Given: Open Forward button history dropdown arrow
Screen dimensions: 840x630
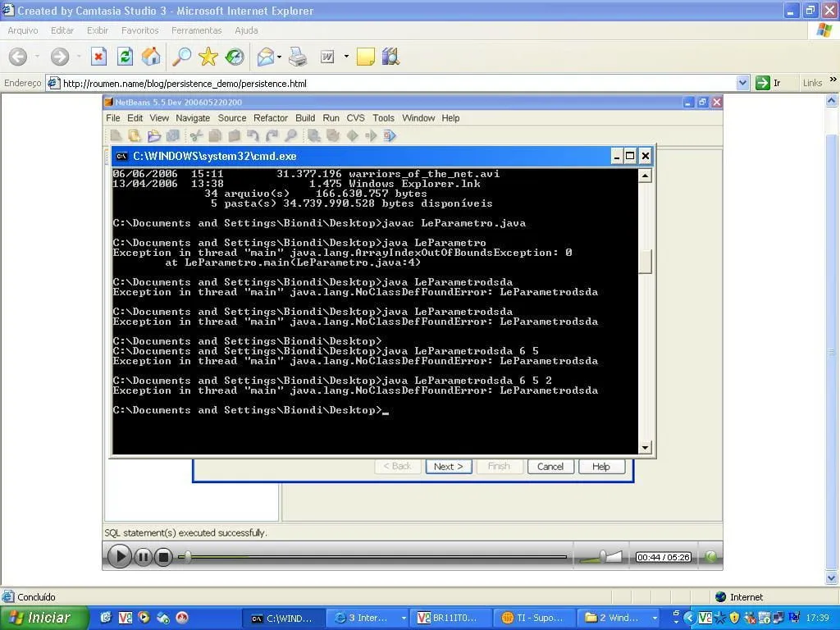Looking at the screenshot, I should (79, 57).
